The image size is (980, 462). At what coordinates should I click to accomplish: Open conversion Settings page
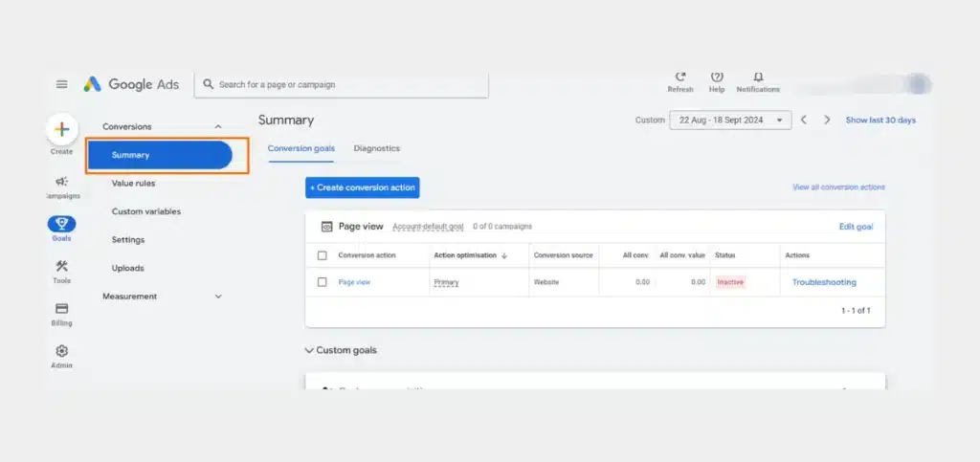(128, 240)
